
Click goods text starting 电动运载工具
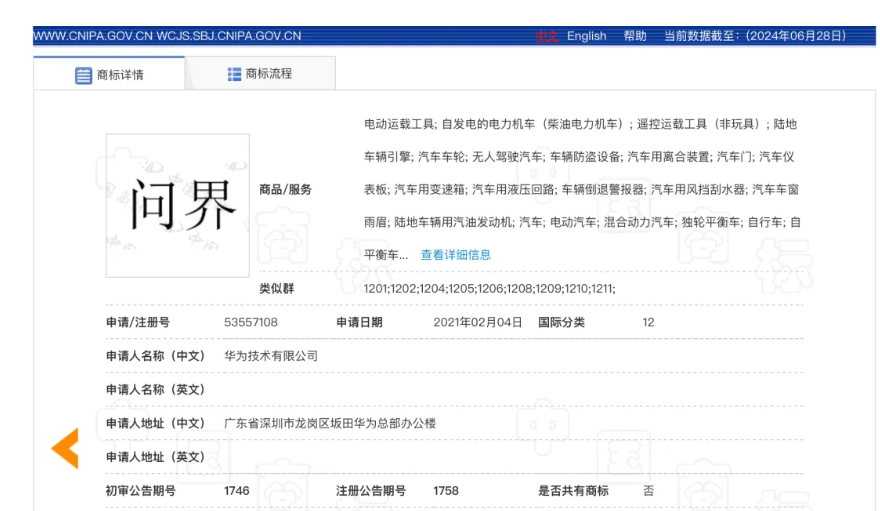point(582,190)
